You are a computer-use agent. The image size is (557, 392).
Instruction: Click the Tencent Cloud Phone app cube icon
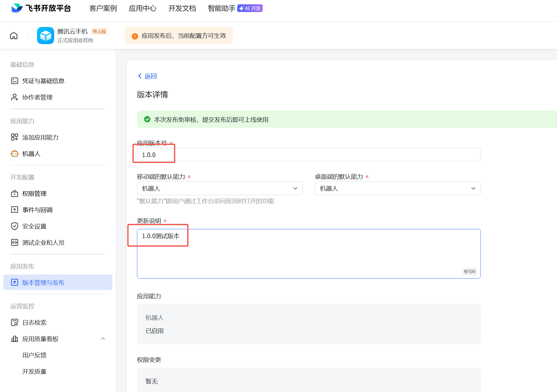tap(45, 36)
